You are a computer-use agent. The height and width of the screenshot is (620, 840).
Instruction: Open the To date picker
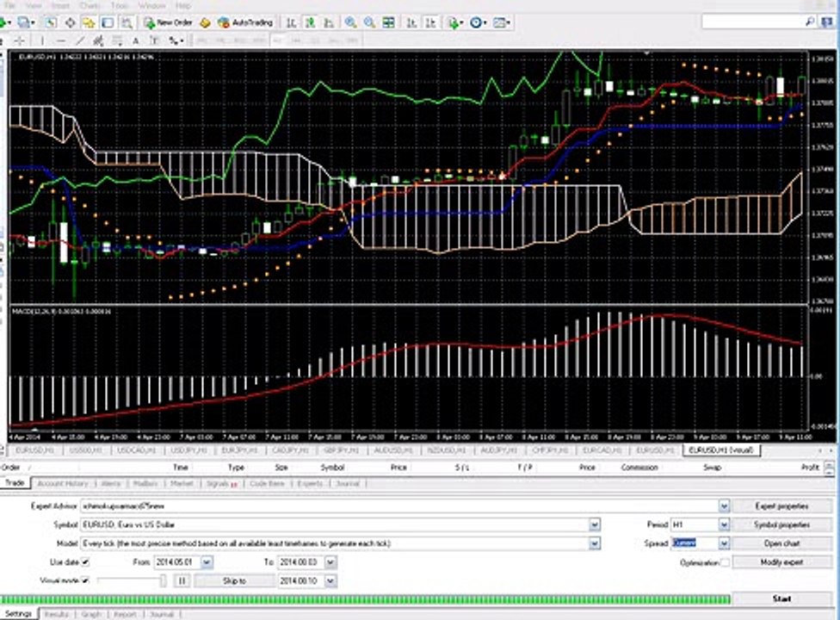pyautogui.click(x=330, y=562)
